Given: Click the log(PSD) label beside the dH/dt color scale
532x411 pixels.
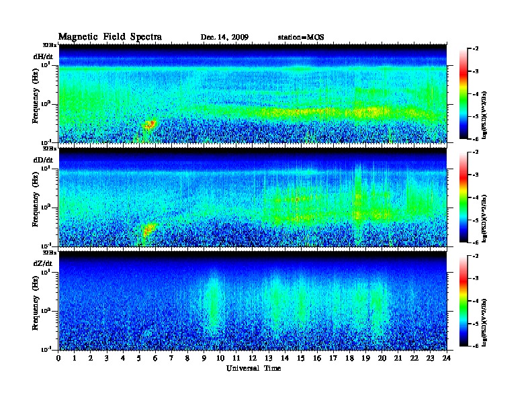Looking at the screenshot, I should pyautogui.click(x=484, y=116).
